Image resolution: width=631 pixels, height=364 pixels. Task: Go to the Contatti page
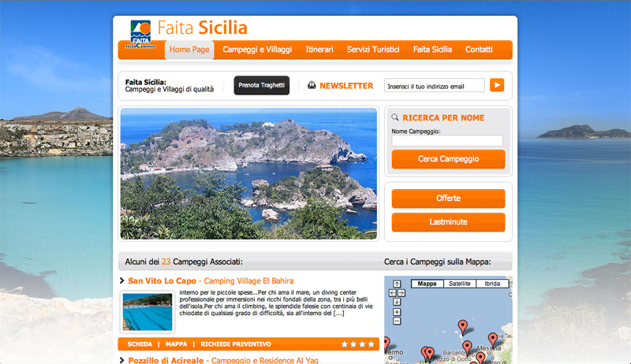(x=479, y=50)
